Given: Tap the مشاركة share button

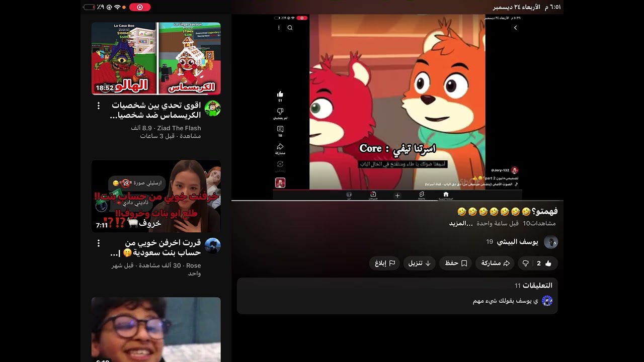Looking at the screenshot, I should pos(496,263).
